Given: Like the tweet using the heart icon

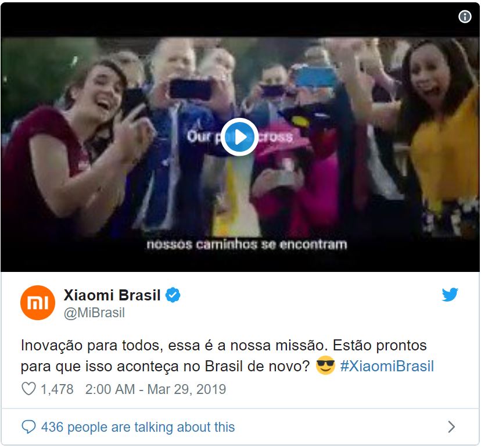Looking at the screenshot, I should [28, 389].
